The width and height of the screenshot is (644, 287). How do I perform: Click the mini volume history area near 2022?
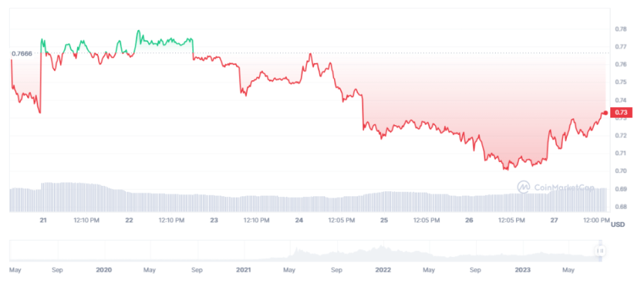point(383,252)
